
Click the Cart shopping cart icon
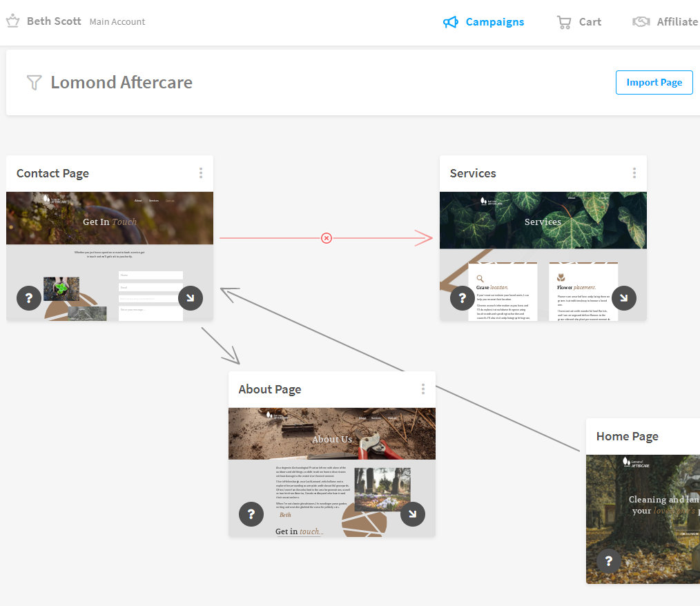[x=564, y=22]
